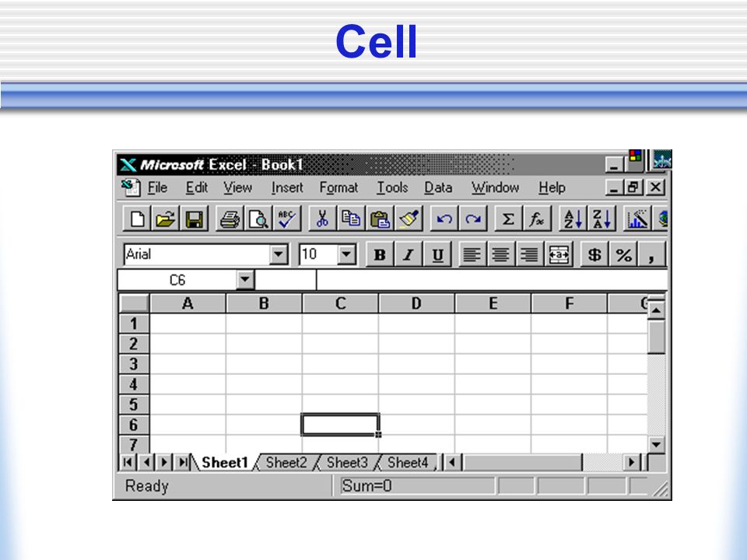Go to previous sheet tab
747x560 pixels.
coord(146,462)
